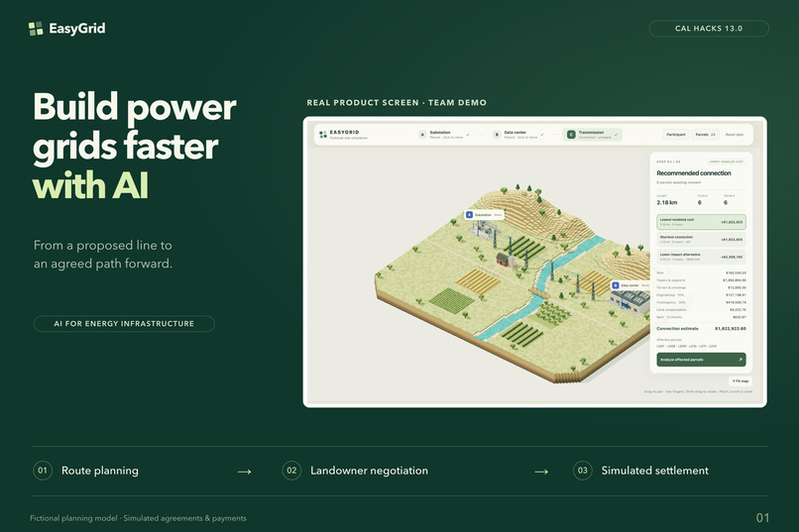799x532 pixels.
Task: Click the step A Substation marker icon
Action: pyautogui.click(x=422, y=135)
